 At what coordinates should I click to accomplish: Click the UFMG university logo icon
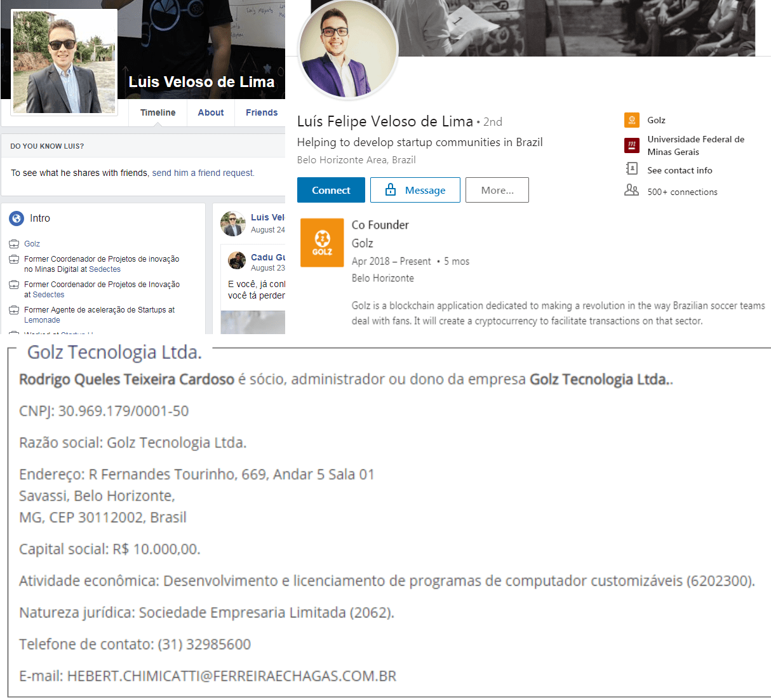click(632, 145)
